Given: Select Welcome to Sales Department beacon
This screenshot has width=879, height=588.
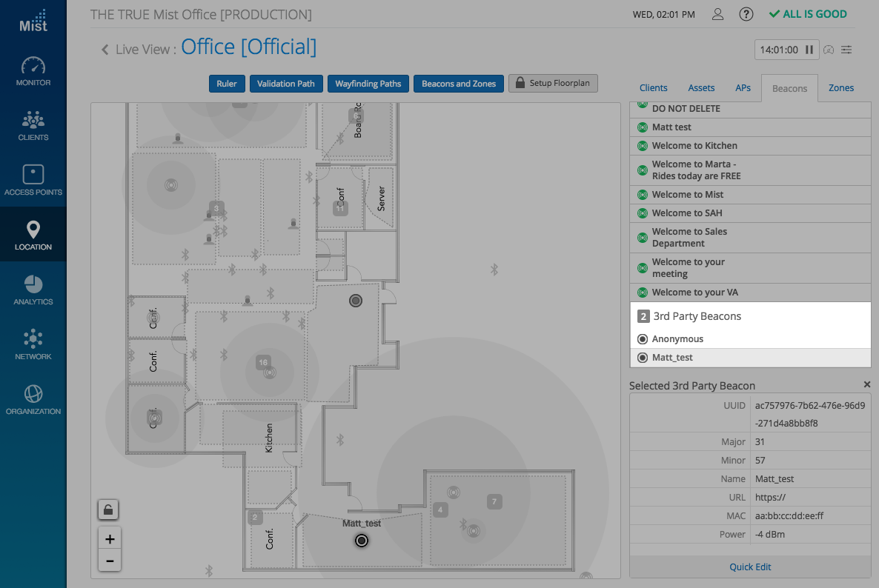Looking at the screenshot, I should (x=750, y=238).
